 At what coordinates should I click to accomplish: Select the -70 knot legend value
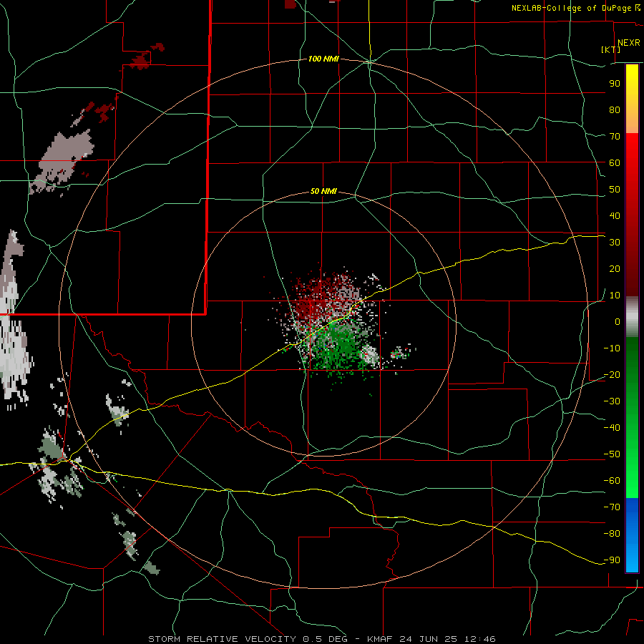[x=612, y=507]
